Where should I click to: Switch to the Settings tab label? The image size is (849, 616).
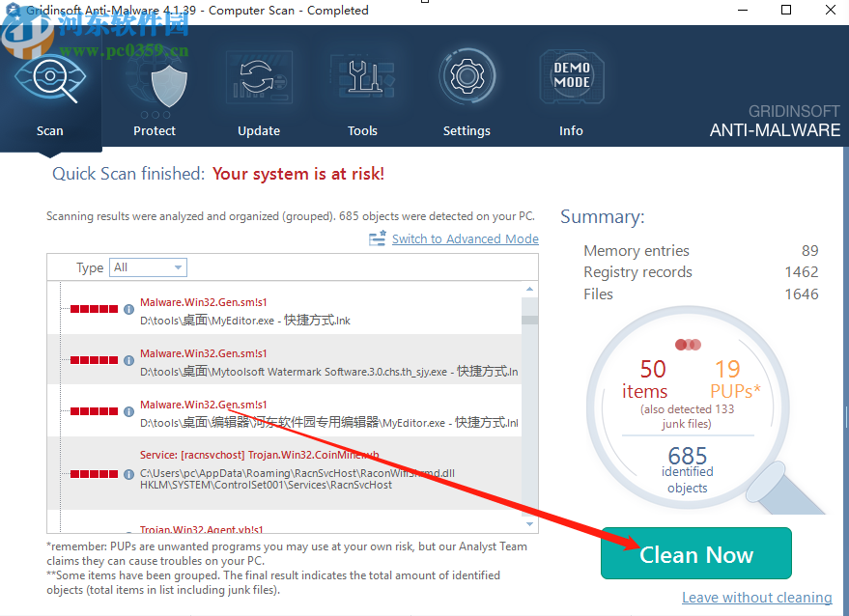[467, 131]
